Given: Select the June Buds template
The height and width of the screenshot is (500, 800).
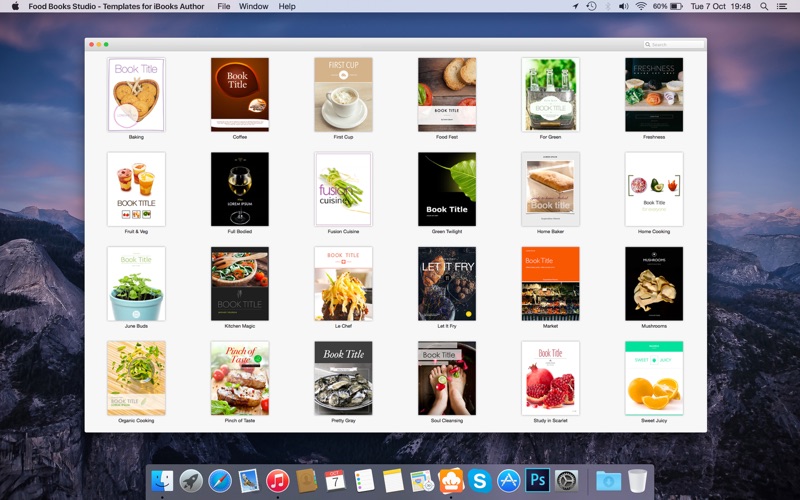Looking at the screenshot, I should point(136,284).
